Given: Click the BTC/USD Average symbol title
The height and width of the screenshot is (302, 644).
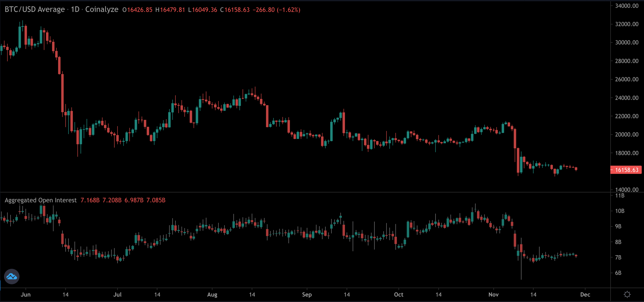Looking at the screenshot, I should (x=35, y=10).
